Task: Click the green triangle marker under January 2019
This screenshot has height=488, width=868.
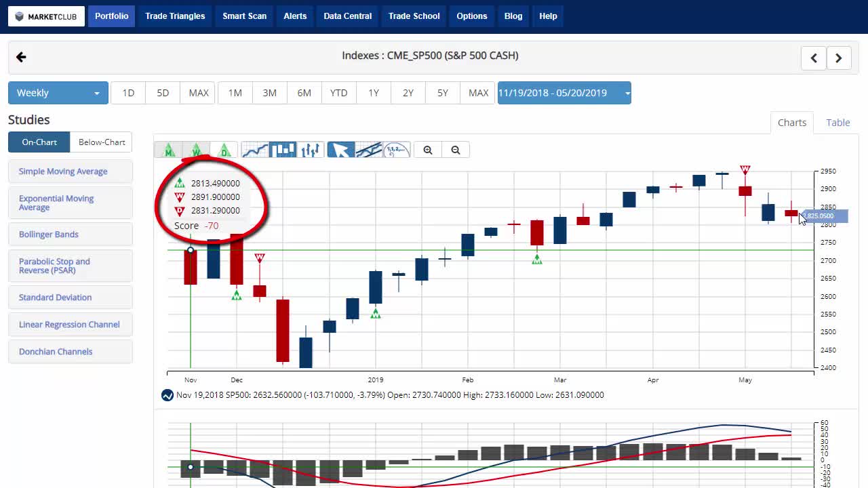Action: [375, 313]
